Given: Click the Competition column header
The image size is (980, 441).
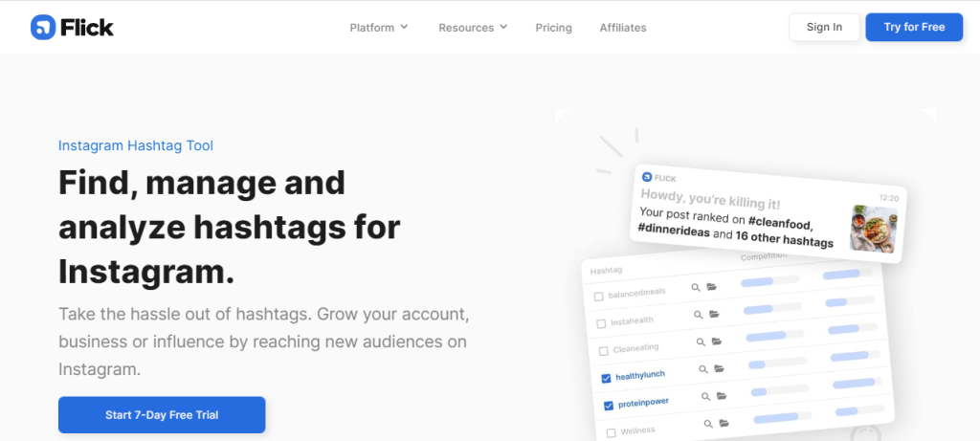Looking at the screenshot, I should pyautogui.click(x=764, y=256).
